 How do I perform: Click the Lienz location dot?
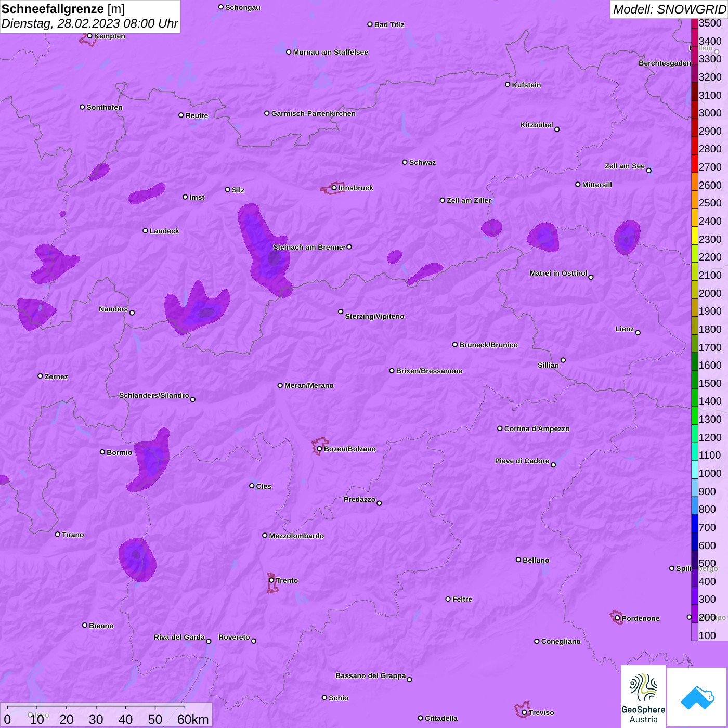tap(638, 333)
